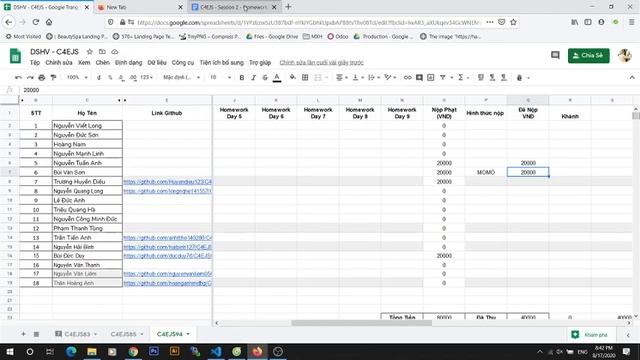Open the font family dropdown

(181, 77)
